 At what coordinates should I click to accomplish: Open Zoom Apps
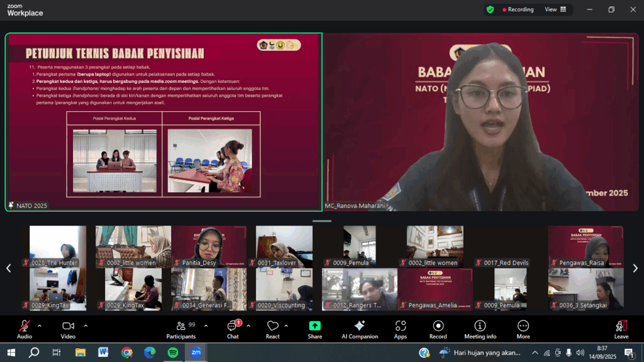point(401,328)
